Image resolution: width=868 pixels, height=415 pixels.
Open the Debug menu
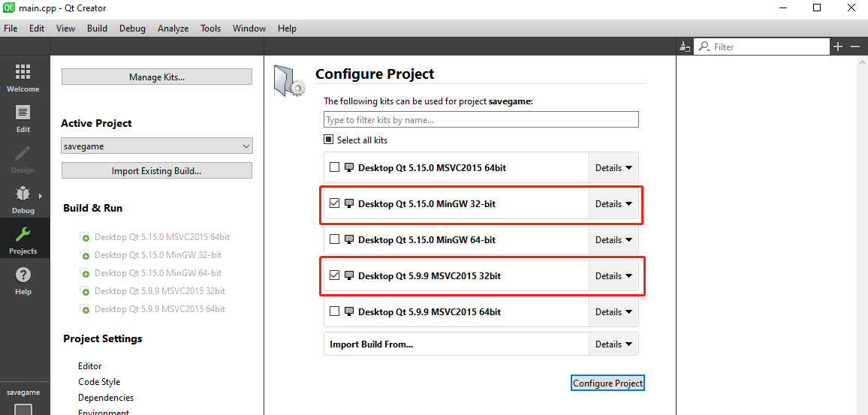(x=132, y=29)
